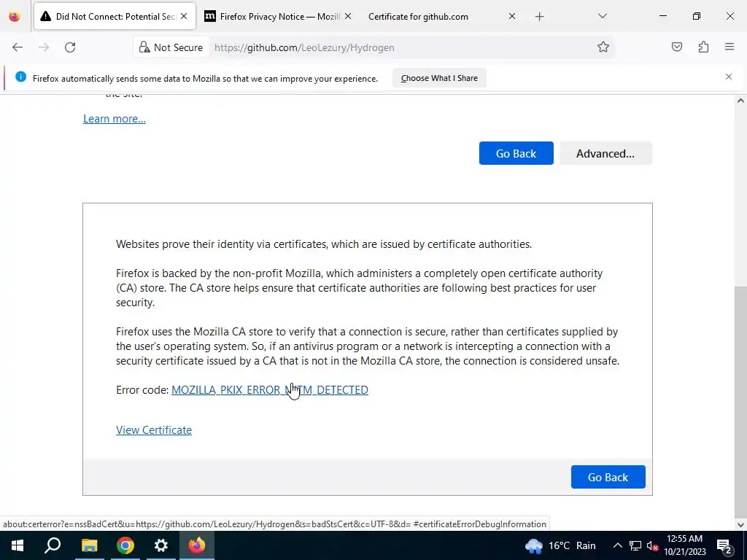This screenshot has height=560, width=747.
Task: Close the Firefox Privacy Notice tab
Action: [348, 16]
